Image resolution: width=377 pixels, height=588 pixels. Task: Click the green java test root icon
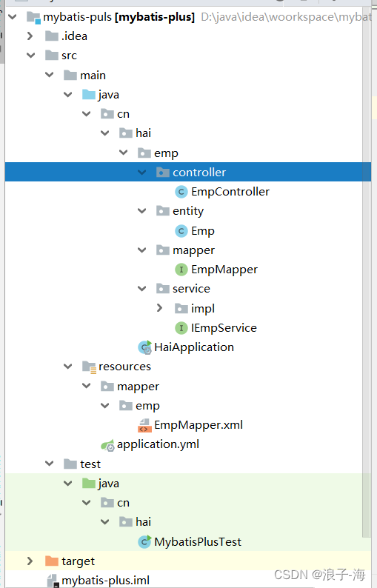[89, 484]
